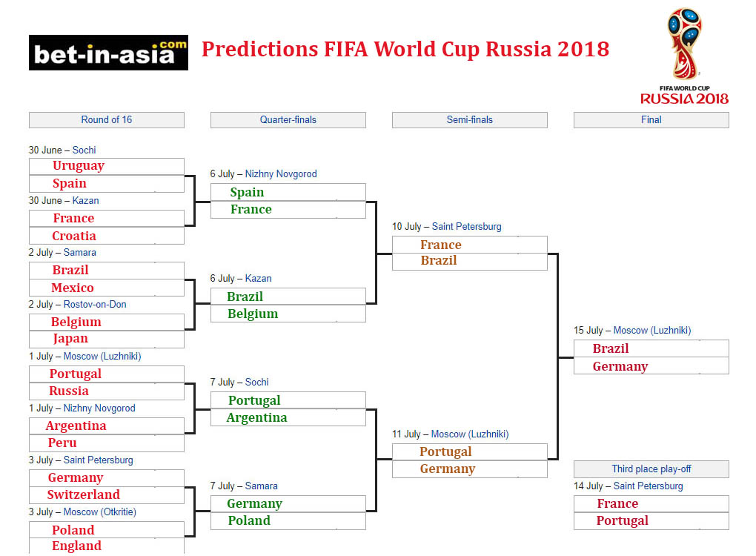Click Brazil in the Final box
The image size is (756, 556).
pos(611,348)
